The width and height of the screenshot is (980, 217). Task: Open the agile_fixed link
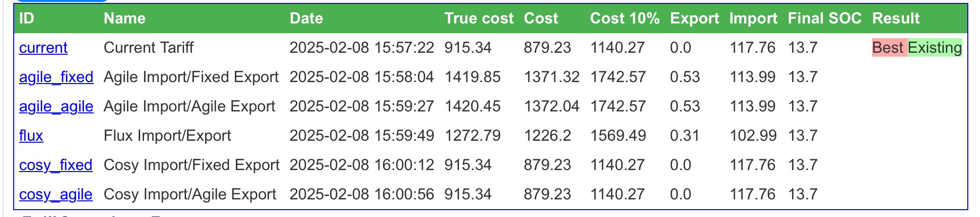pos(56,77)
